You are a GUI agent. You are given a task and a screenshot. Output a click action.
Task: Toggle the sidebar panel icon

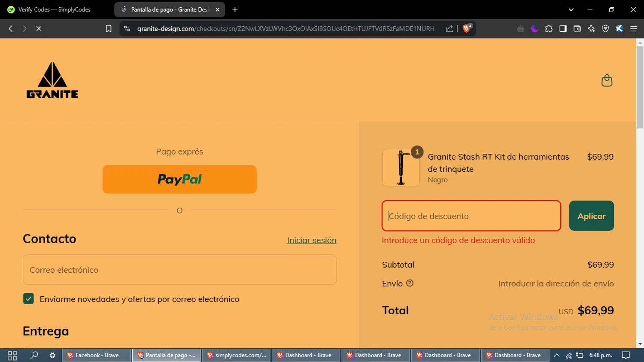(x=563, y=28)
